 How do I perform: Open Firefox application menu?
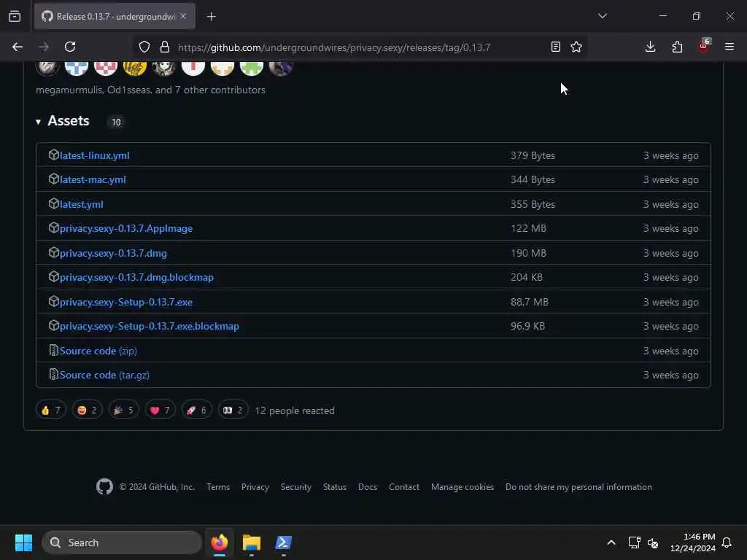click(729, 47)
